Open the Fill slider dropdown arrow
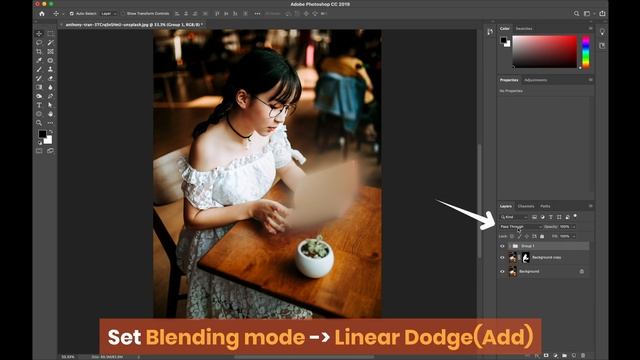The image size is (640, 360). tap(574, 236)
